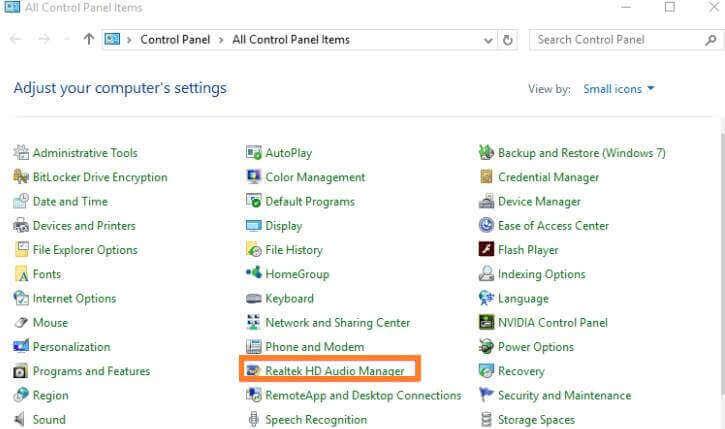
Task: Expand the address bar history dropdown
Action: (x=488, y=40)
